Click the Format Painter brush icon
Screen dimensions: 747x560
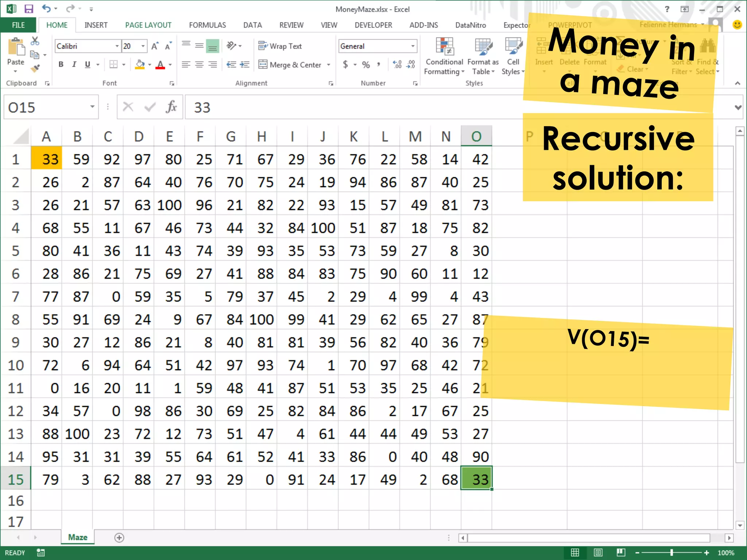point(35,68)
